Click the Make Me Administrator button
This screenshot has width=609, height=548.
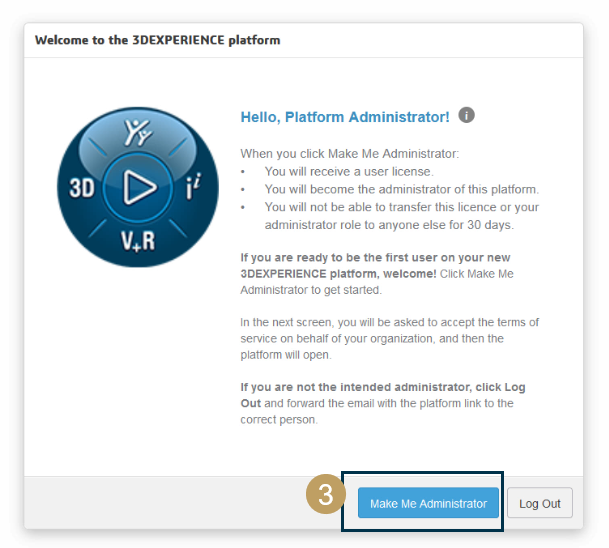click(x=428, y=503)
